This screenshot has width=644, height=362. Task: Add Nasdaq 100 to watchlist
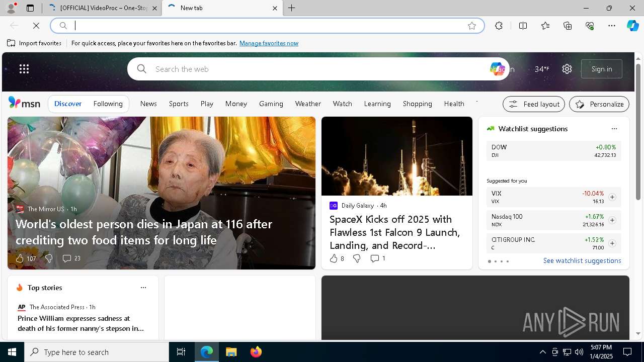pyautogui.click(x=612, y=220)
